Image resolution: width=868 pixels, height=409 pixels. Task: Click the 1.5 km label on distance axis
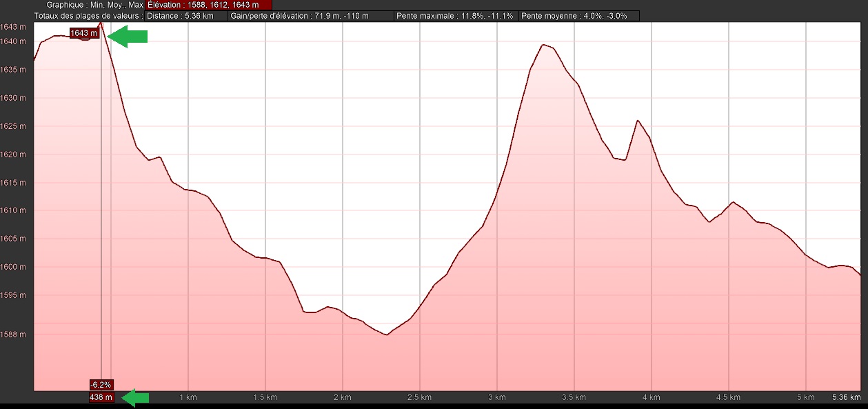coord(265,397)
